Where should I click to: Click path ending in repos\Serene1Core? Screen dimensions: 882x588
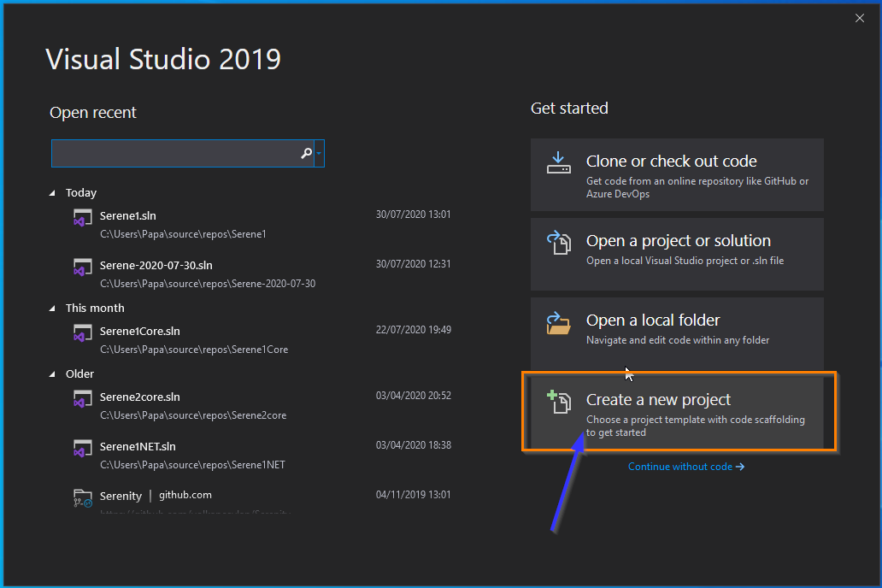coord(194,350)
